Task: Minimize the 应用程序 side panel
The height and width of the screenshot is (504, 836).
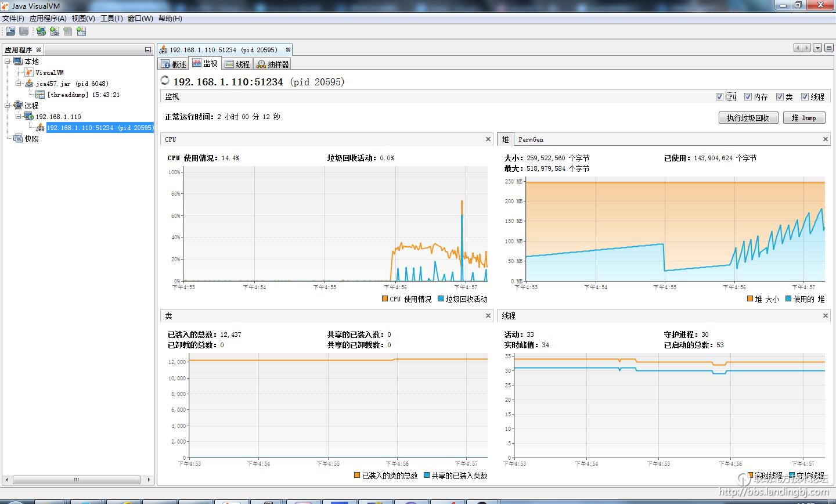Action: point(148,50)
